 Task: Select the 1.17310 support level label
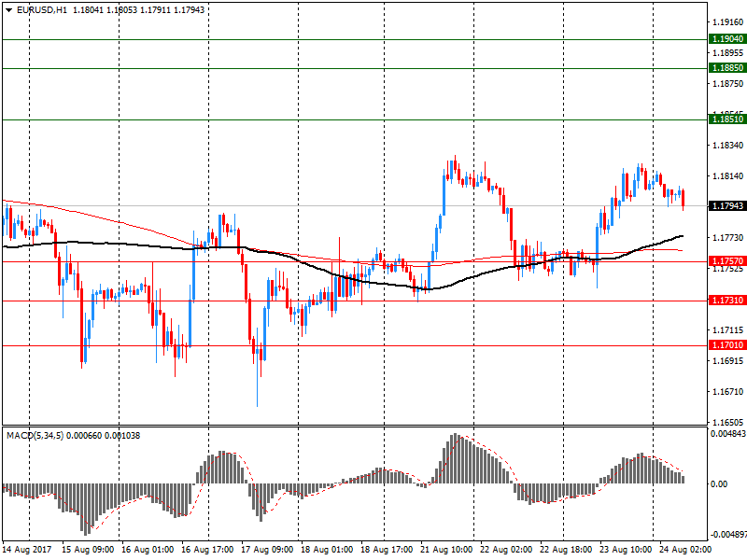click(727, 301)
